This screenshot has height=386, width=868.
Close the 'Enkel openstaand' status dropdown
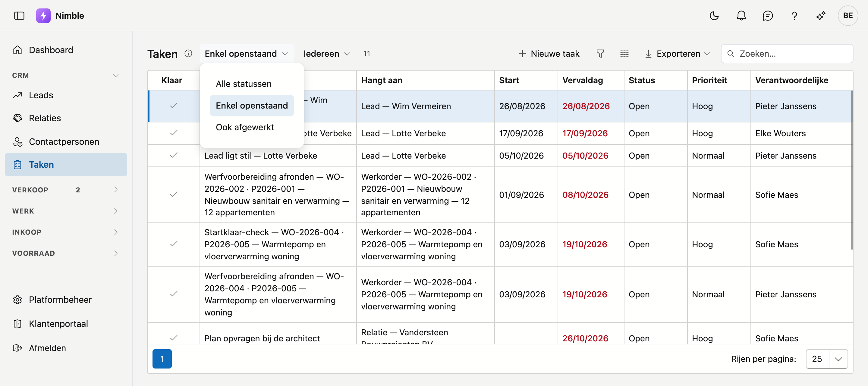click(247, 54)
